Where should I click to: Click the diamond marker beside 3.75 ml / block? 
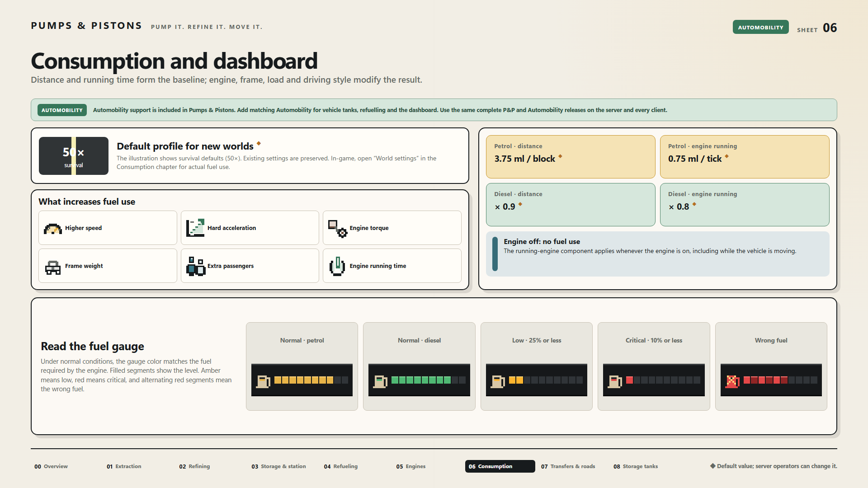tap(560, 156)
